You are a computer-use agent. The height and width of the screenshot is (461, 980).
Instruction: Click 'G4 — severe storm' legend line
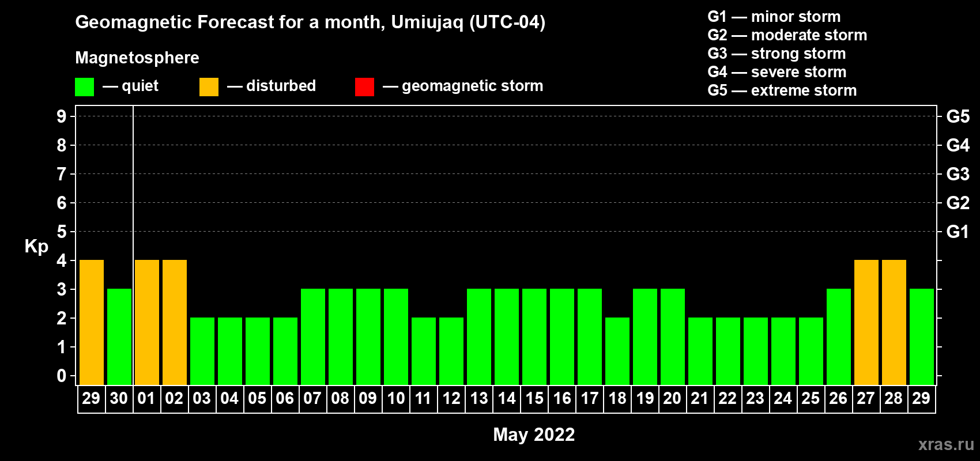(777, 72)
